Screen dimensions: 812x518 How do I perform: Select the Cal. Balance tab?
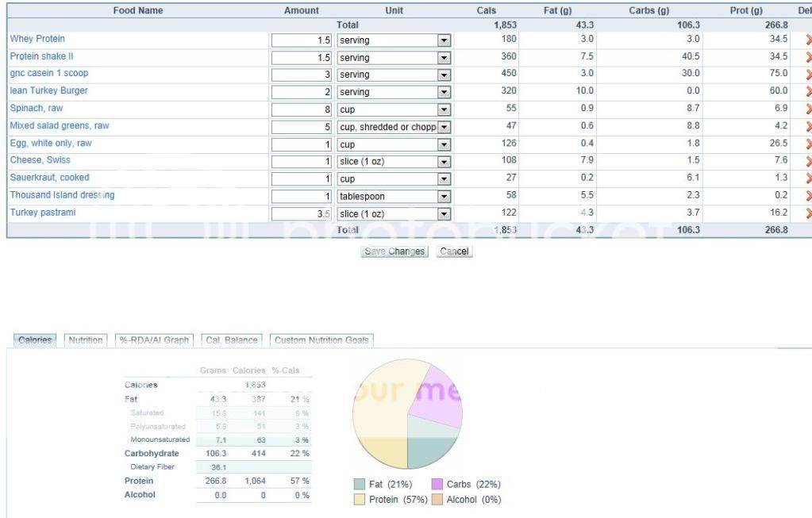coord(232,340)
